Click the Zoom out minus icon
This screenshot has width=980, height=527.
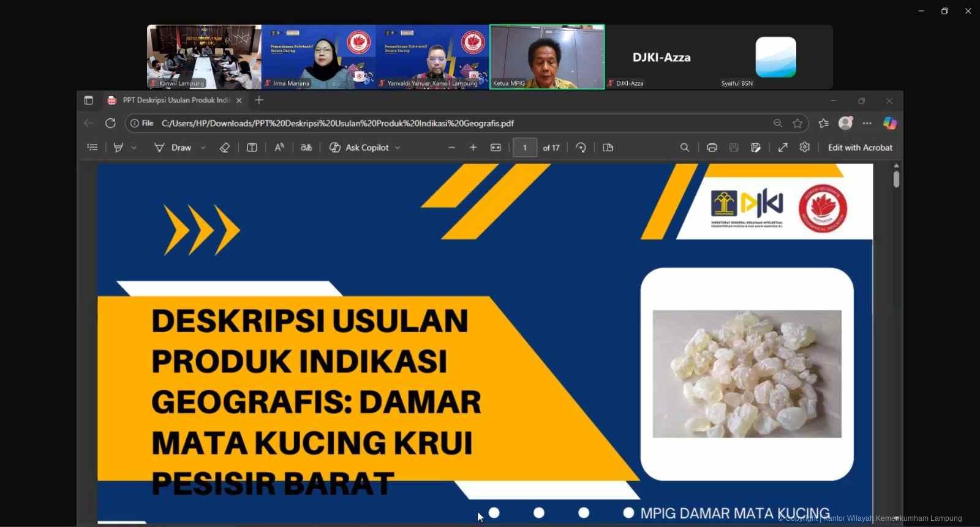(452, 148)
